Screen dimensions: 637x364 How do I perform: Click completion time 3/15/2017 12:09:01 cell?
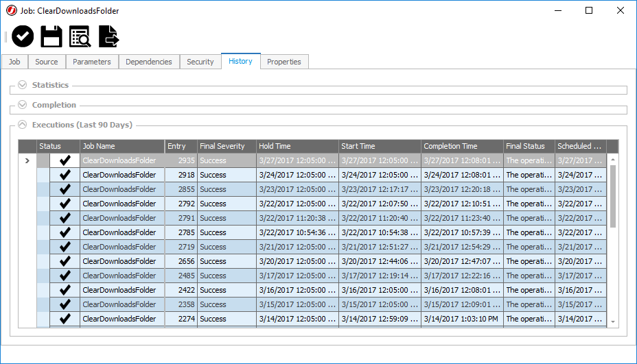[462, 305]
